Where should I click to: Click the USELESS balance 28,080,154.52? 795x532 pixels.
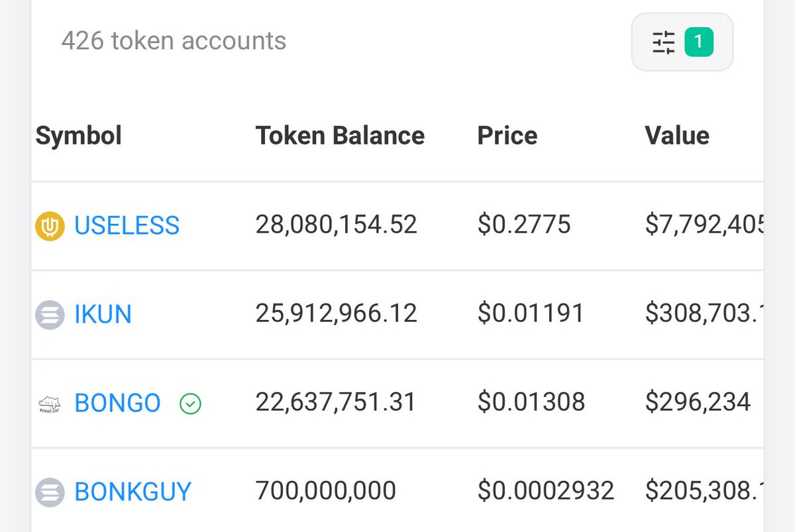(337, 225)
